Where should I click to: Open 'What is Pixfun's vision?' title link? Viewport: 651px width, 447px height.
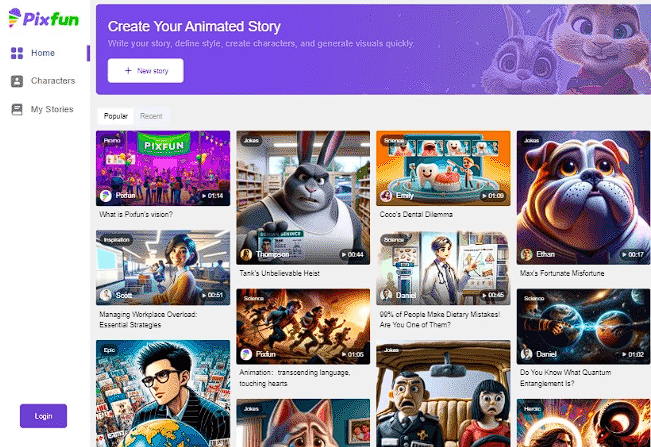click(136, 215)
